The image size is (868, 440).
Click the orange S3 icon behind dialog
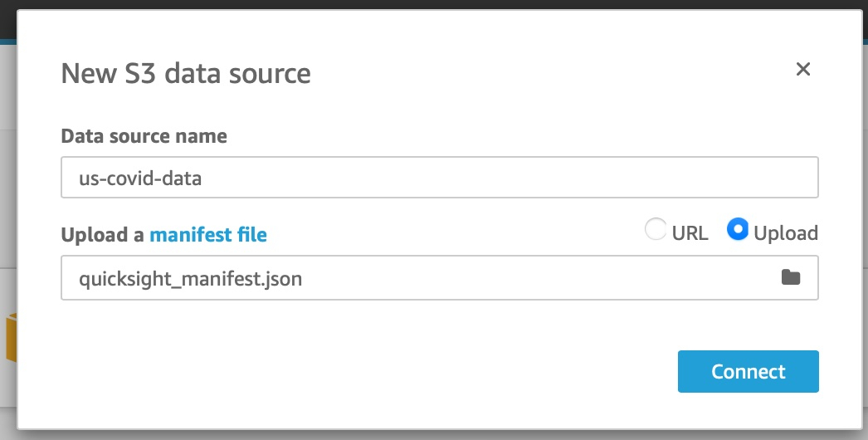point(10,336)
